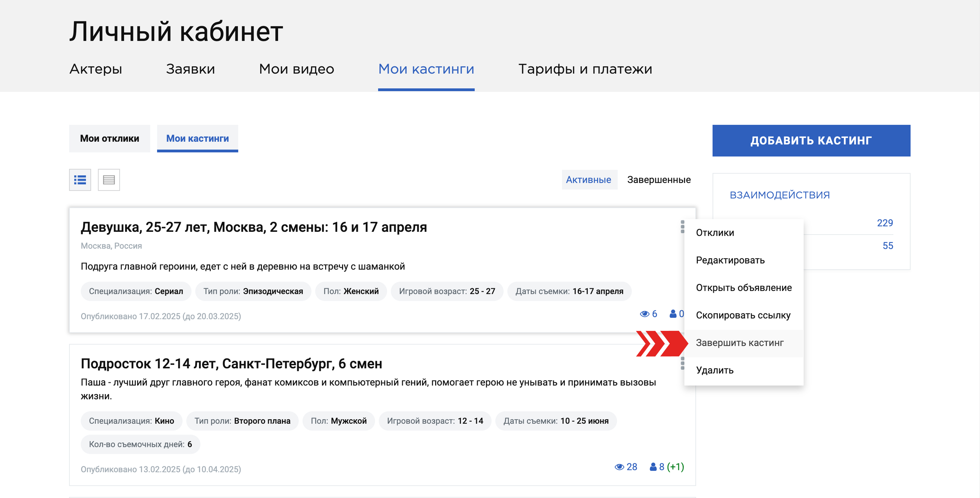Open casting title Девушка, 25-27 лет, Москва
Screen dimensions: 980x498
point(254,227)
